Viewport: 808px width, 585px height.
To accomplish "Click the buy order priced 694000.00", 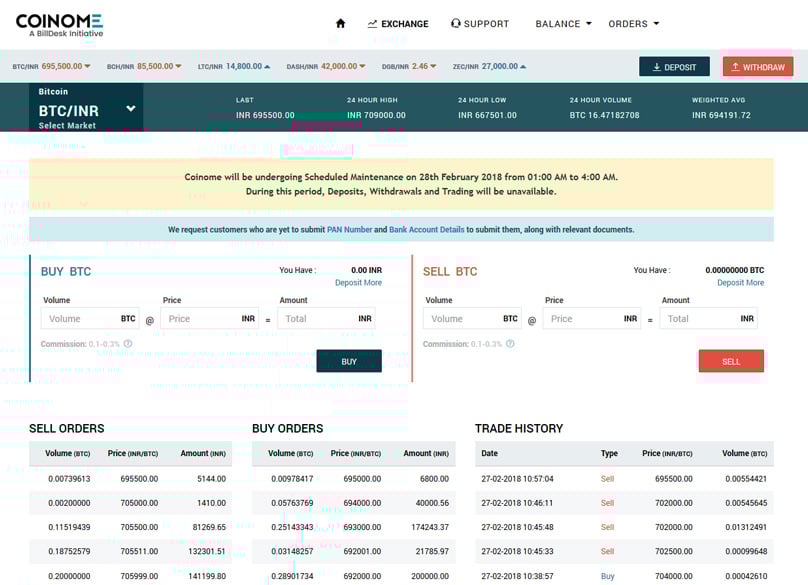I will coord(354,503).
